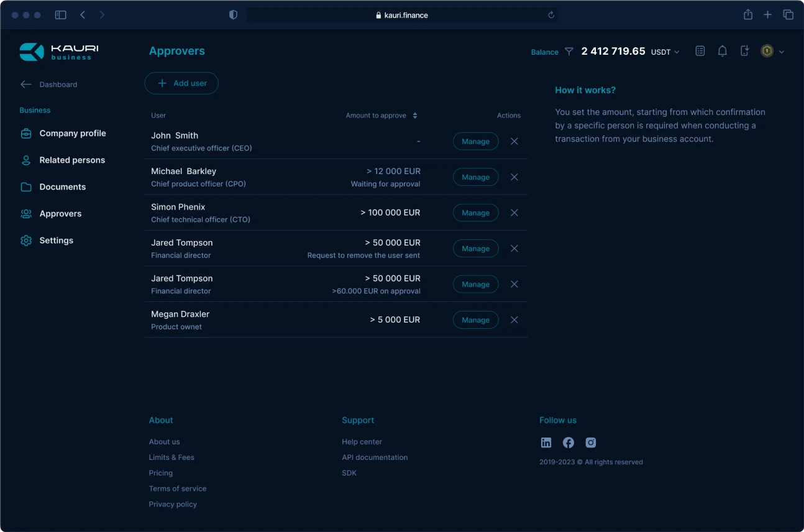Click the document download icon in header
The height and width of the screenshot is (532, 804).
(x=744, y=52)
